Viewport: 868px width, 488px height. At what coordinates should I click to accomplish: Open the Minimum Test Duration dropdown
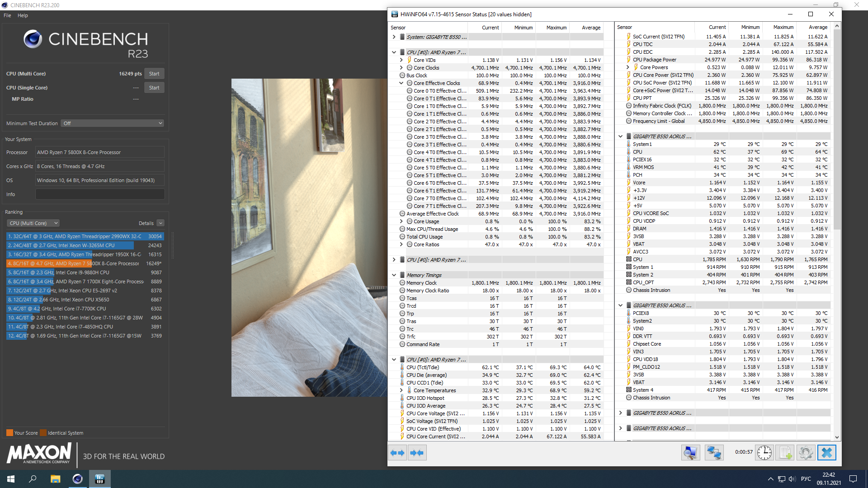113,123
